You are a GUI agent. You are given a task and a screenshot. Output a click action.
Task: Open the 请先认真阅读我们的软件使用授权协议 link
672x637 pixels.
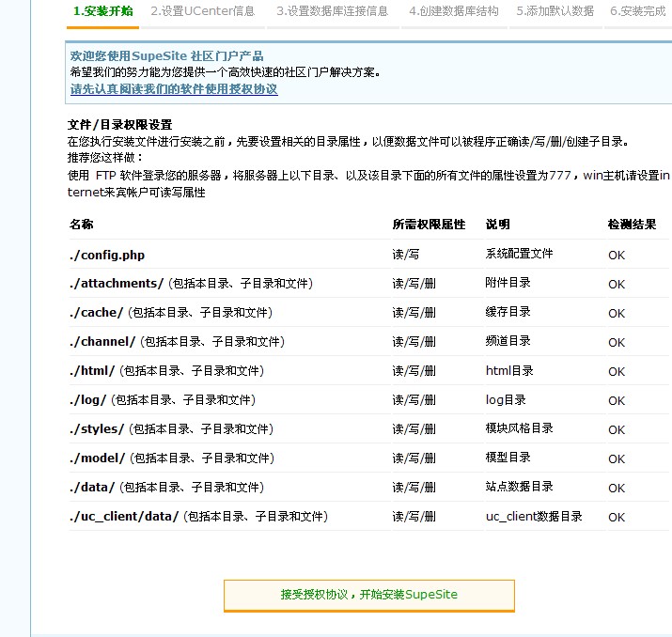coord(174,89)
